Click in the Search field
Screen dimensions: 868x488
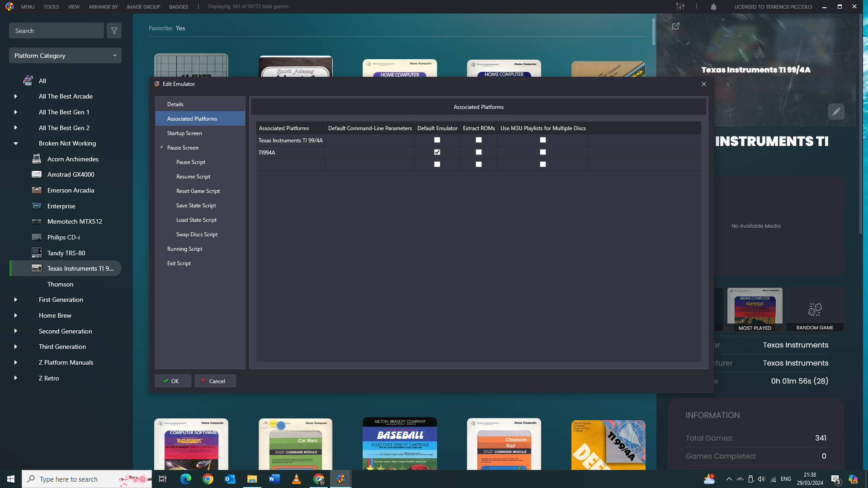(57, 31)
